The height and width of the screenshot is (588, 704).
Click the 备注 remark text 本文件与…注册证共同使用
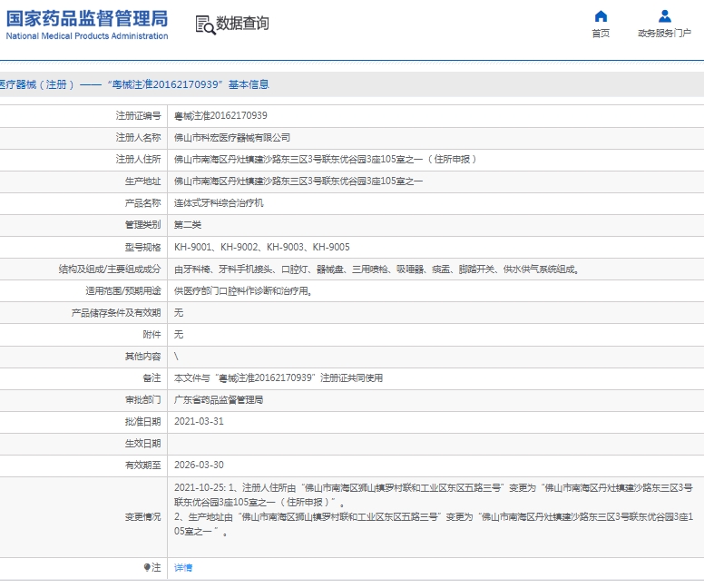[279, 378]
